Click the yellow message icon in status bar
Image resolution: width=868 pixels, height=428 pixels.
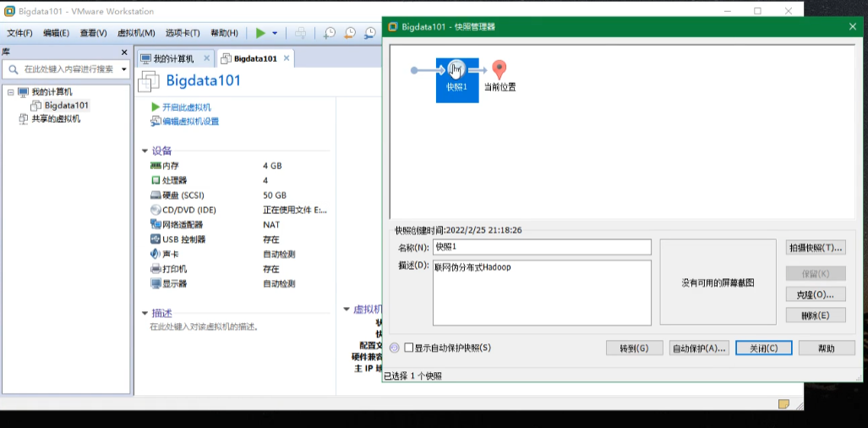click(783, 403)
